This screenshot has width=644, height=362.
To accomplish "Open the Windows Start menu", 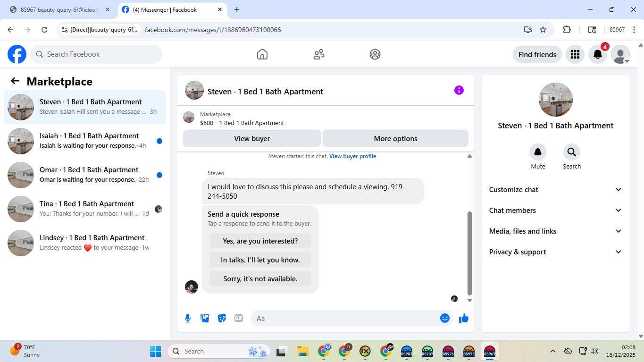I will pyautogui.click(x=155, y=351).
